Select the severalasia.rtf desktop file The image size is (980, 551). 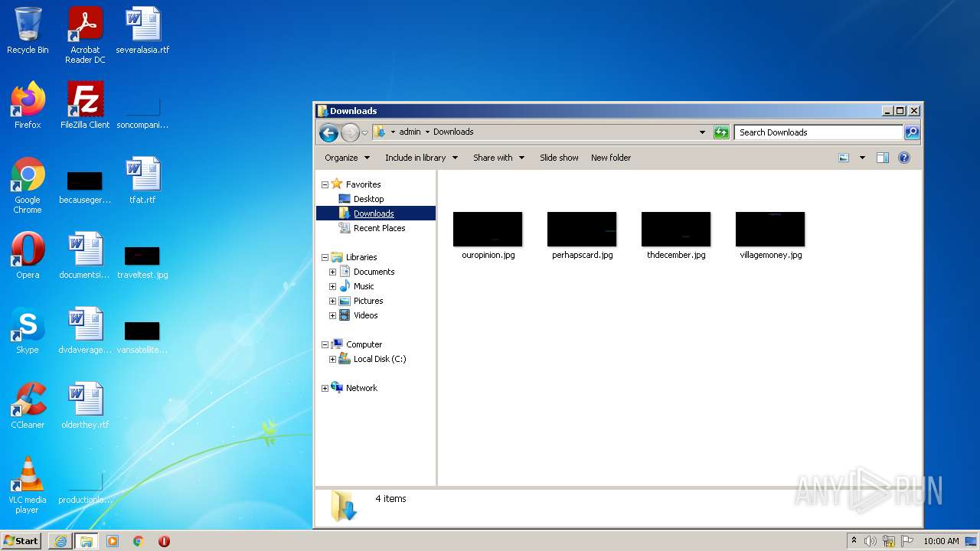pos(142,31)
